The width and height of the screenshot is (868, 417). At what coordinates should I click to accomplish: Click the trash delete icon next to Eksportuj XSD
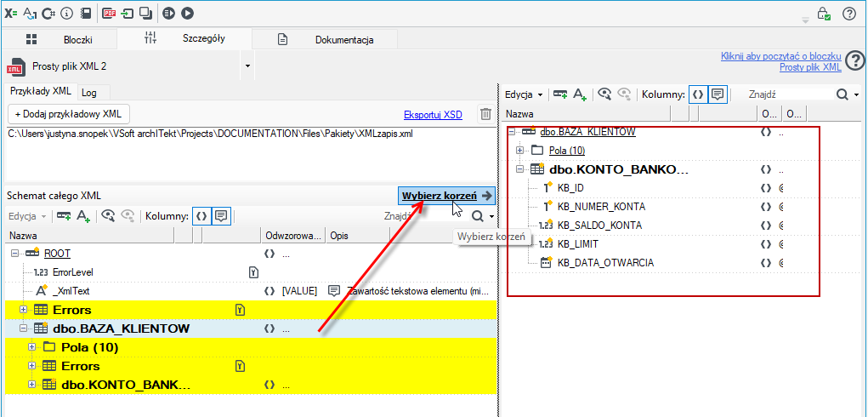(485, 114)
